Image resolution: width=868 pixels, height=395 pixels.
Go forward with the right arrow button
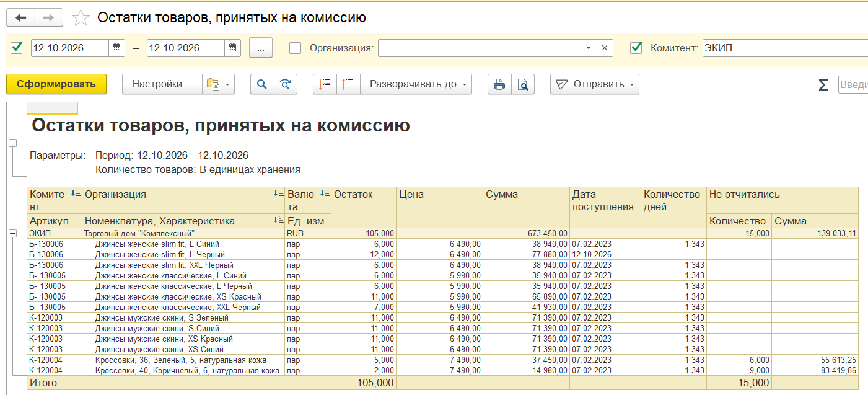pyautogui.click(x=48, y=18)
